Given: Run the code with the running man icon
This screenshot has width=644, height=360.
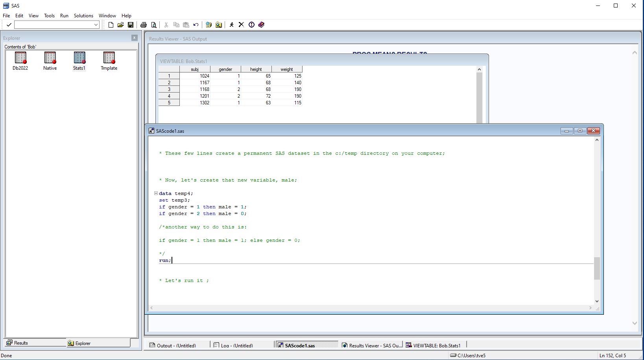Looking at the screenshot, I should click(231, 25).
